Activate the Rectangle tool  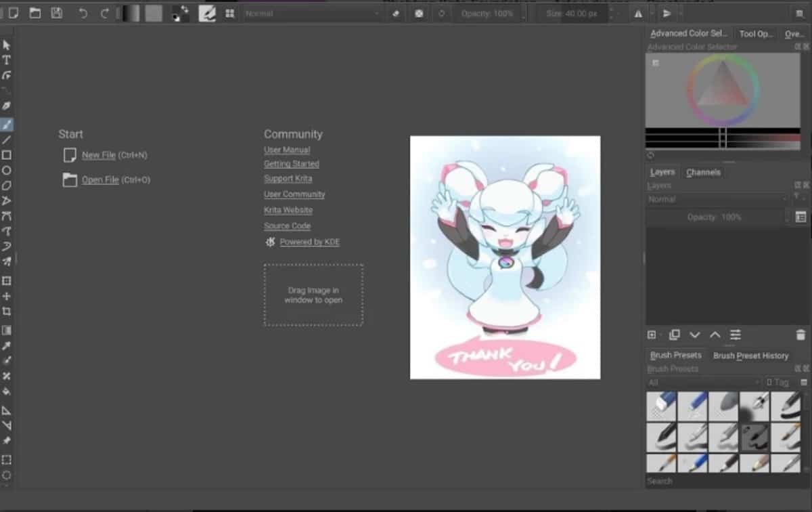(7, 155)
